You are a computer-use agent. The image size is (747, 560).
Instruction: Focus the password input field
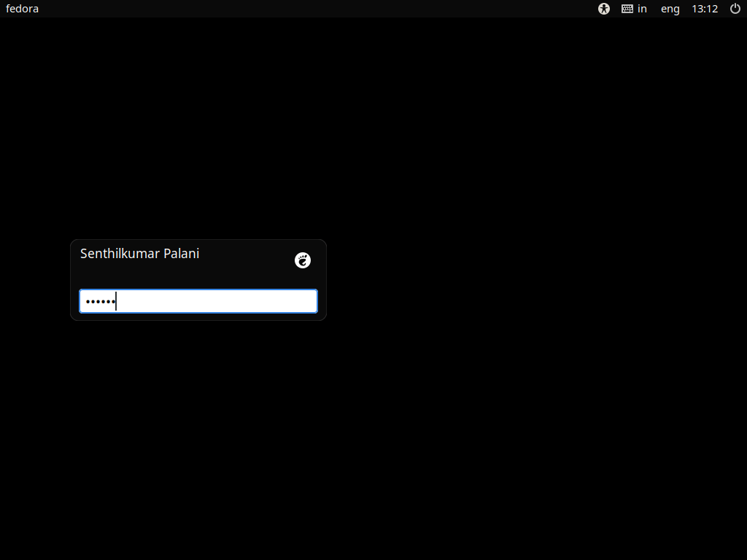pyautogui.click(x=198, y=301)
